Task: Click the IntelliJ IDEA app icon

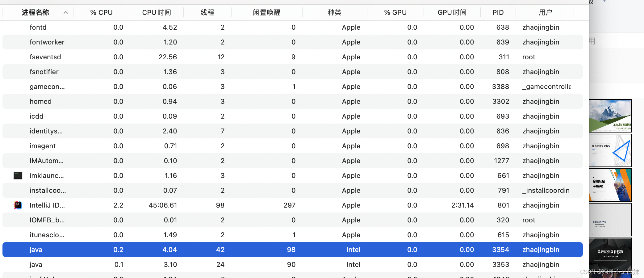Action: 18,205
